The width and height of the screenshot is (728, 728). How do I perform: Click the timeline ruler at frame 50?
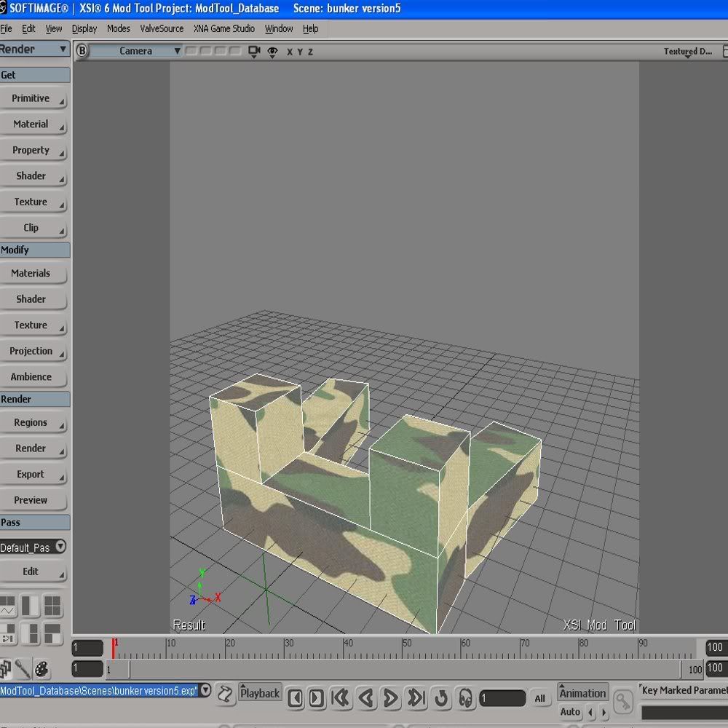402,648
